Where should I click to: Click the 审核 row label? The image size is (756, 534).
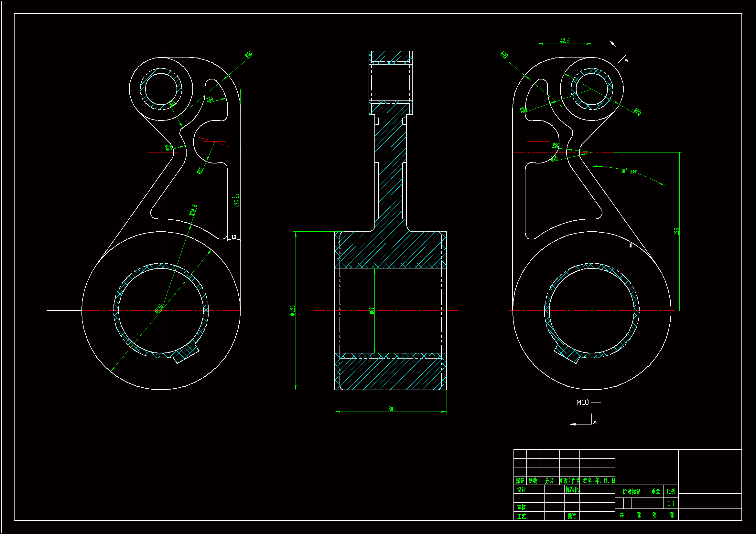521,508
